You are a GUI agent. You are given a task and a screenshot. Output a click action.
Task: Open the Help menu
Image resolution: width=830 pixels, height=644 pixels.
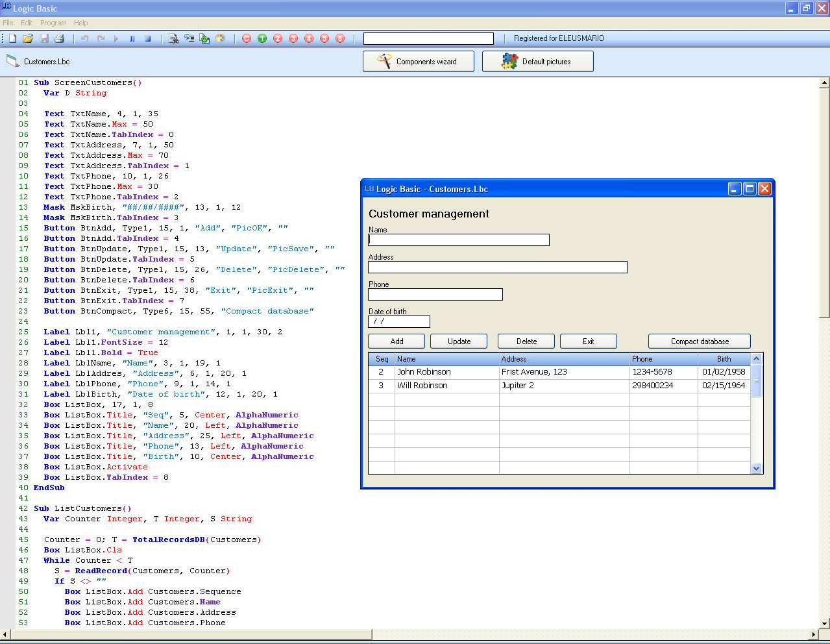pos(80,23)
